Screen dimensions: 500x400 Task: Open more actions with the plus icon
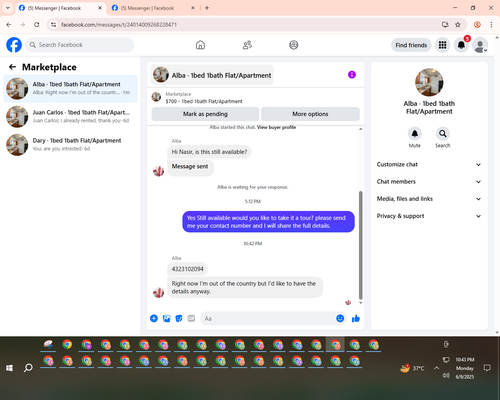point(154,318)
